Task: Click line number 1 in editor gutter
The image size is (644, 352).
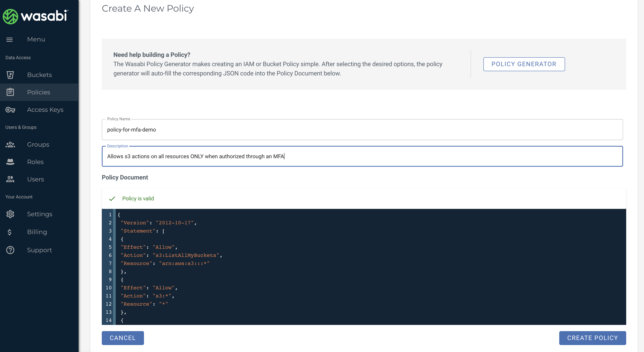Action: coord(110,215)
